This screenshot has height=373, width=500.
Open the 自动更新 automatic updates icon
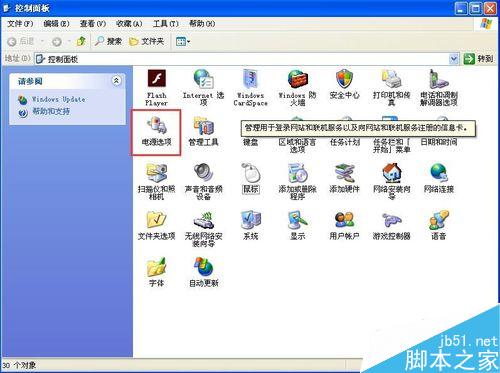[203, 272]
